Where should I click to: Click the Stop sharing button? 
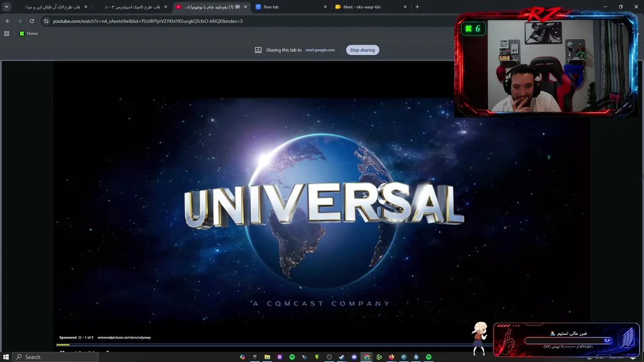coord(362,50)
